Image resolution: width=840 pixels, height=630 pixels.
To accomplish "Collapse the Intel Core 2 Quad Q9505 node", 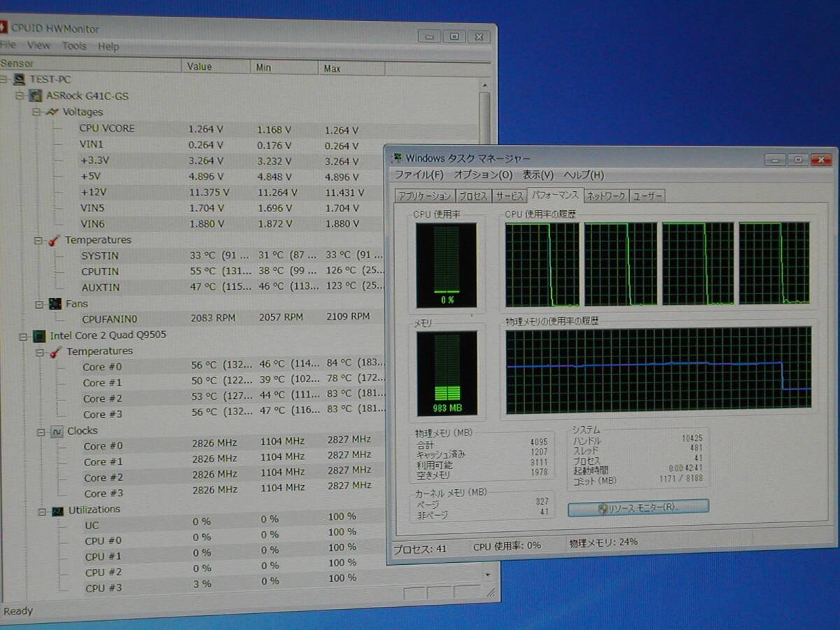I will click(x=23, y=336).
